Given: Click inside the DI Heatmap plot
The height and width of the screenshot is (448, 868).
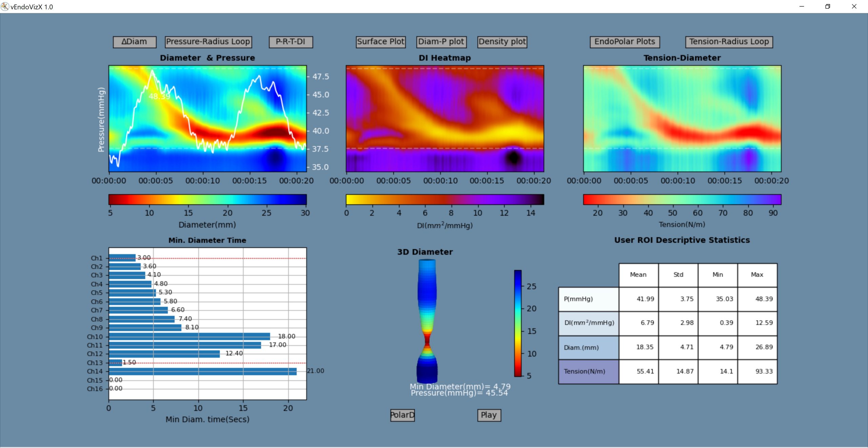Looking at the screenshot, I should [444, 119].
